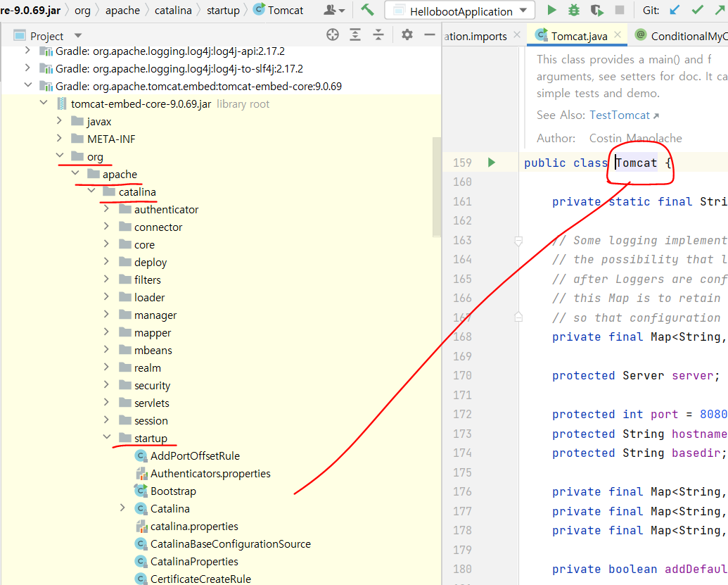Viewport: 728px width, 585px height.
Task: Expand the manager folder
Action: 106,315
